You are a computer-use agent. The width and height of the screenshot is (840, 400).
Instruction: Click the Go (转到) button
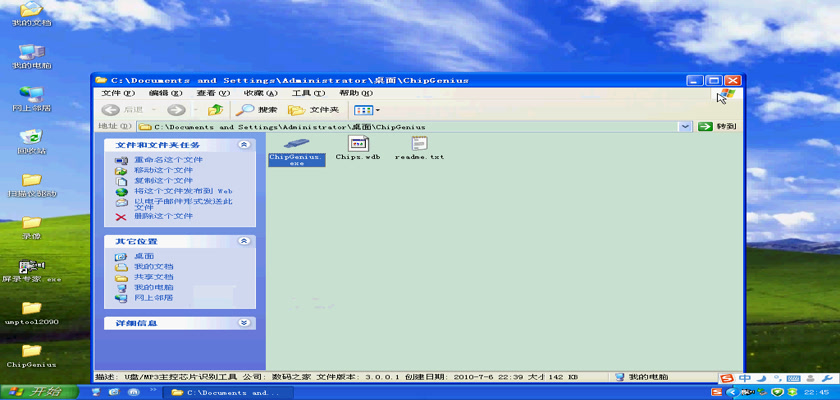(717, 127)
